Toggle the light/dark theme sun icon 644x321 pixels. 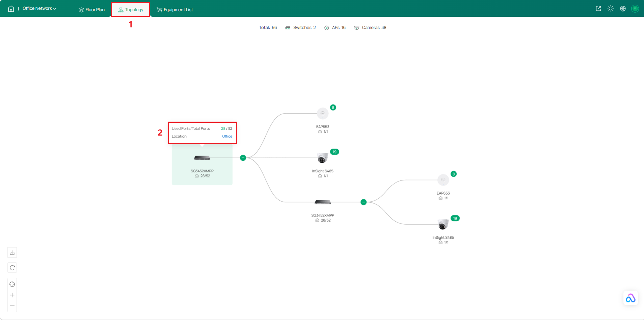point(611,9)
